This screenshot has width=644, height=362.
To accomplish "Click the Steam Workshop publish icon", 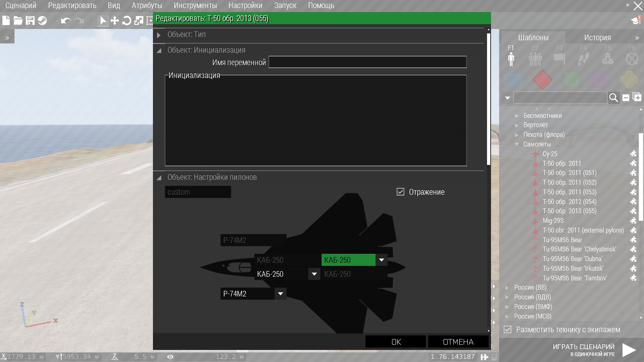I will [42, 21].
